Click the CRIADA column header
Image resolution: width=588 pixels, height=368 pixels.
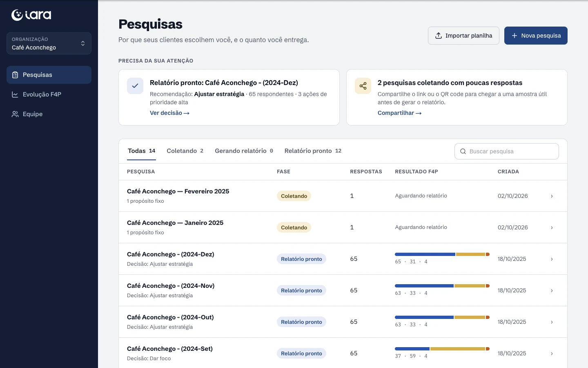click(508, 172)
